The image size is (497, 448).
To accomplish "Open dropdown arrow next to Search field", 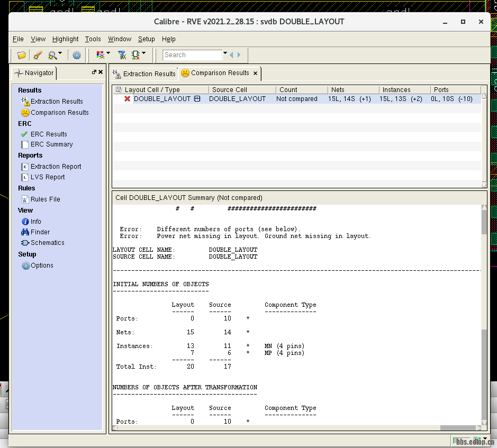I will point(225,54).
